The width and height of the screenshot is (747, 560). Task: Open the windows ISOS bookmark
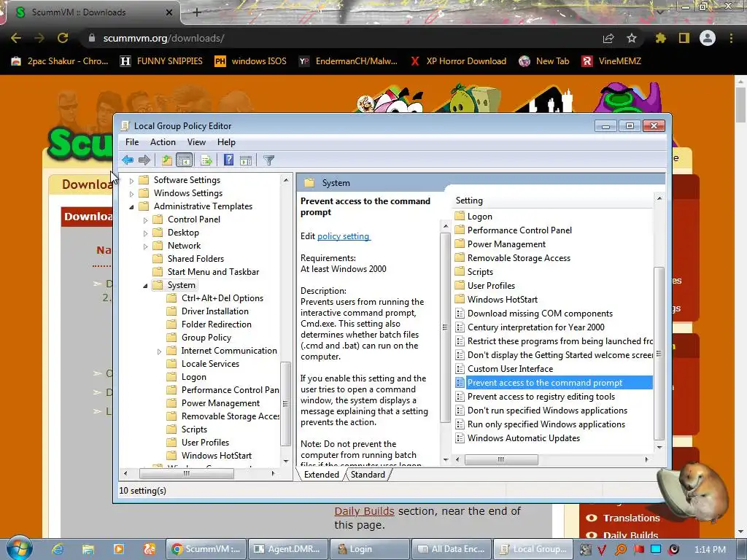[251, 61]
